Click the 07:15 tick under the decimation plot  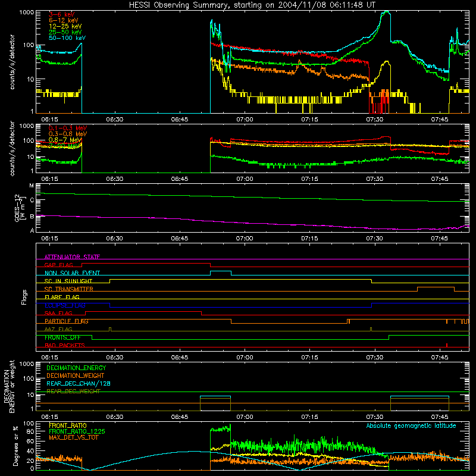coord(309,417)
